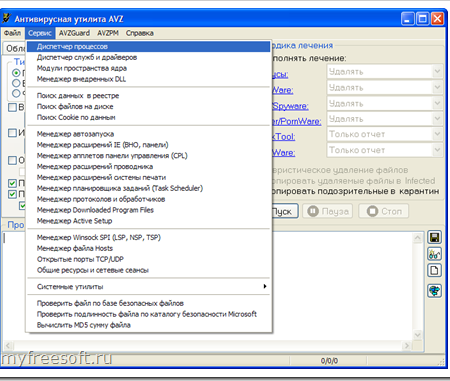Open Общие ресурсы и сетевые сеансы
Screen dimensions: 450x381
(149, 270)
